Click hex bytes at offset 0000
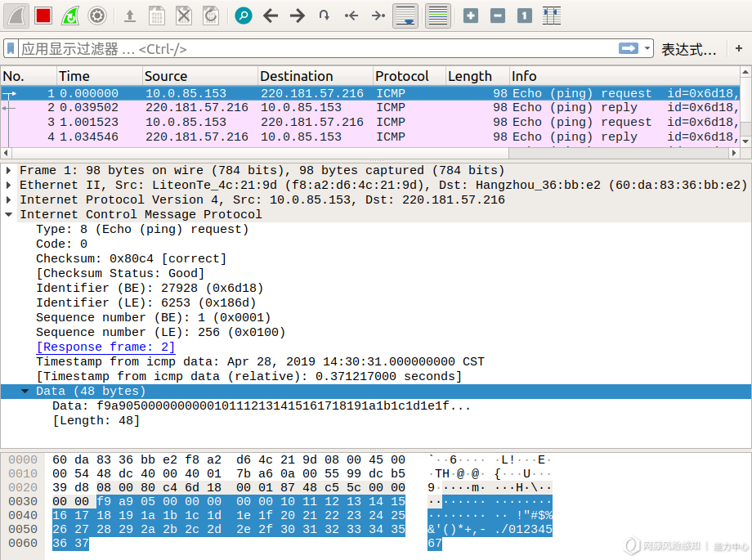Viewport: 752px width, 560px height. [228, 459]
